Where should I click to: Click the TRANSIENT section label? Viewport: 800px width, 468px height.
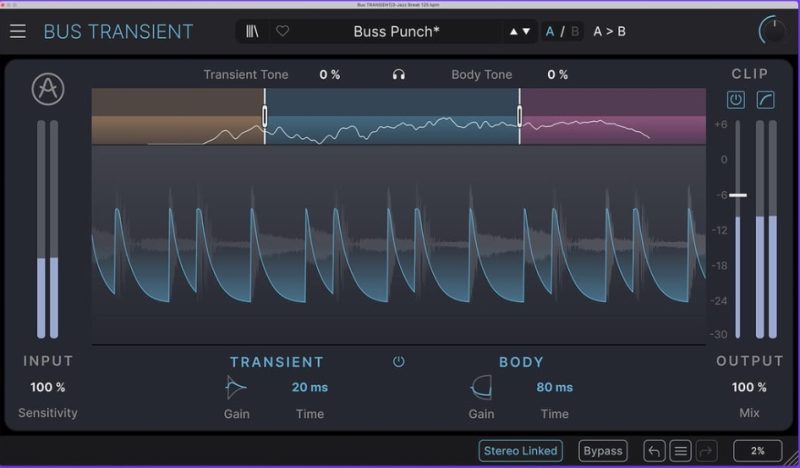click(277, 362)
